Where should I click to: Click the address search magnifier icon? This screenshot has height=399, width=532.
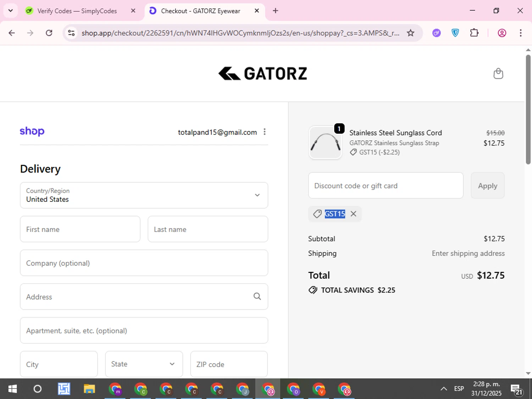point(257,297)
